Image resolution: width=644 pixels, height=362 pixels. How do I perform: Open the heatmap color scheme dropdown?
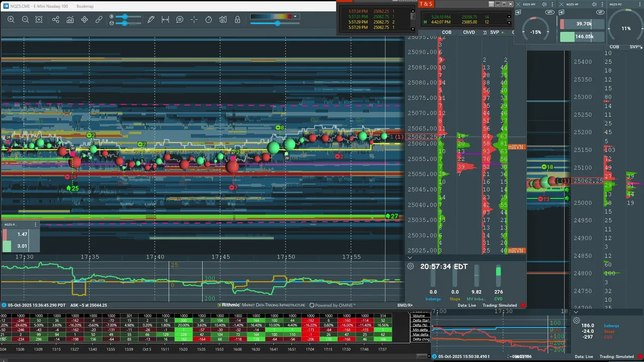click(295, 17)
